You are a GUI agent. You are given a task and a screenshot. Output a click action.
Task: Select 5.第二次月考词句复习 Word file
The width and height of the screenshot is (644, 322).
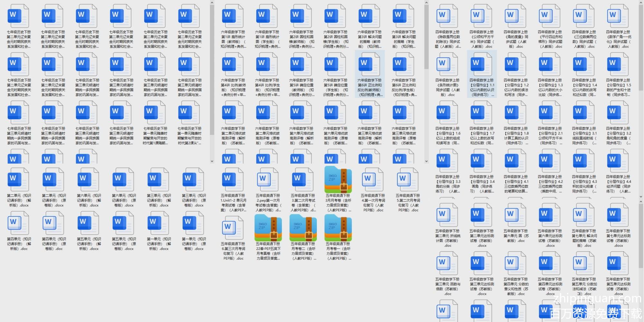(408, 180)
